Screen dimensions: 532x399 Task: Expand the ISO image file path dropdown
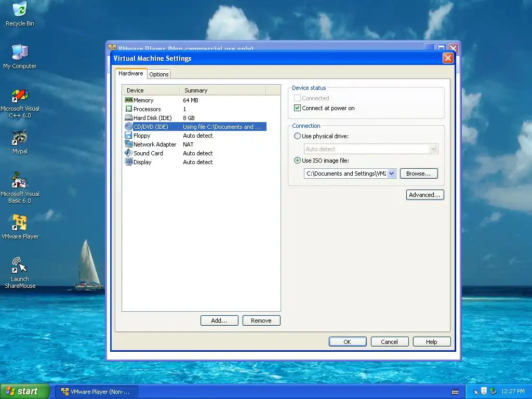(x=392, y=174)
